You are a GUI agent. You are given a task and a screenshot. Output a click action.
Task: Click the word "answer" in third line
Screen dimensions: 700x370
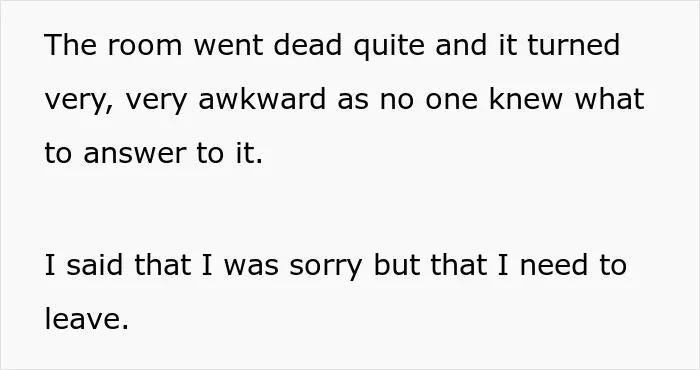(x=133, y=154)
